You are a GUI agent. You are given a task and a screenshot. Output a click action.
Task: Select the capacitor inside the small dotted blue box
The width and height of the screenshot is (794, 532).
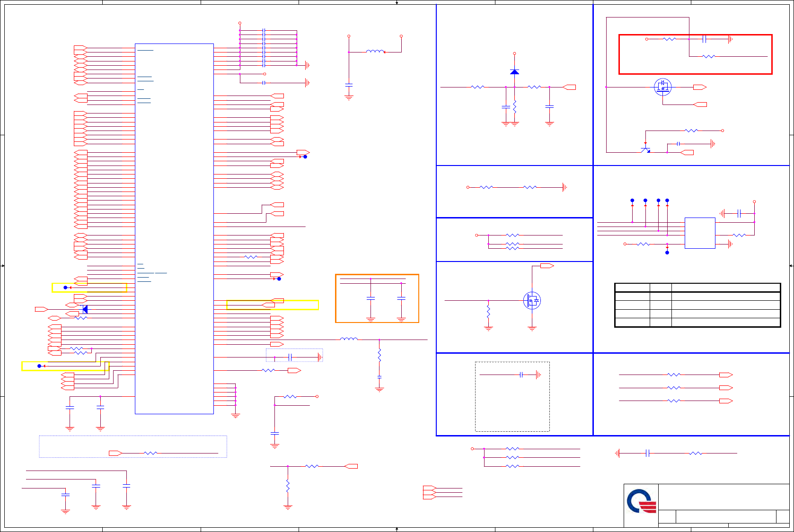(290, 357)
